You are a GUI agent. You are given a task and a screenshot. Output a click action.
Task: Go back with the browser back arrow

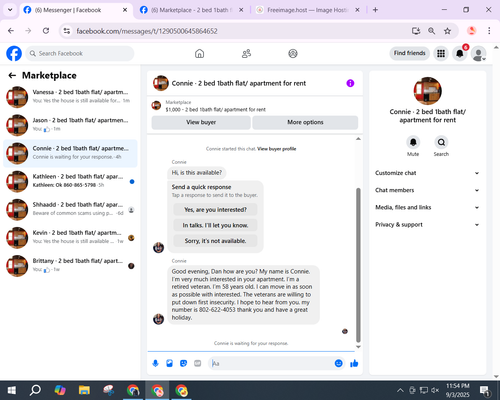pyautogui.click(x=11, y=31)
